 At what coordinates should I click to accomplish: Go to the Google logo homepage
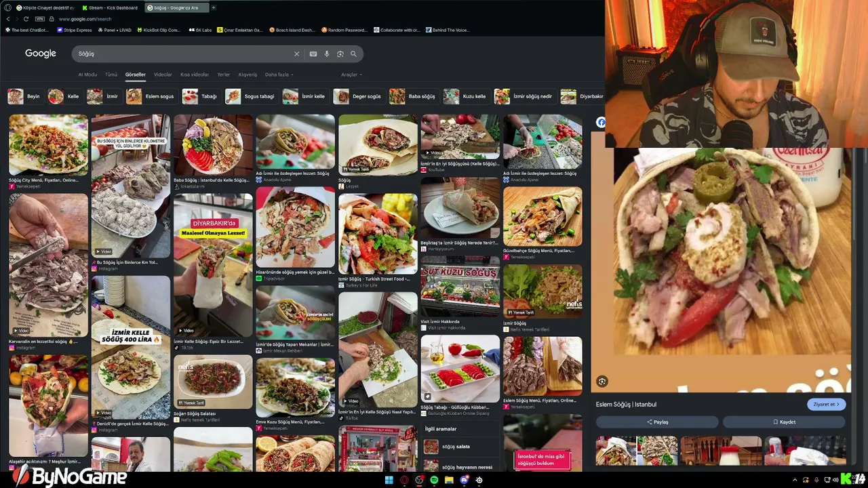pos(41,54)
